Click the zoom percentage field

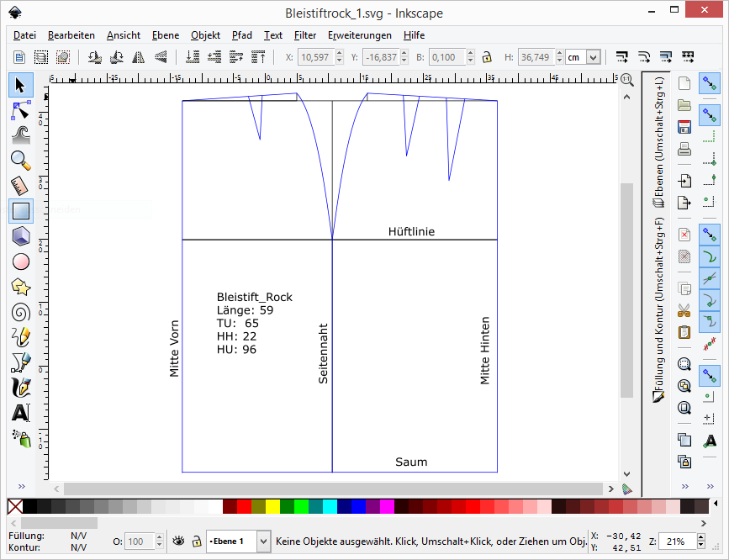[x=679, y=542]
